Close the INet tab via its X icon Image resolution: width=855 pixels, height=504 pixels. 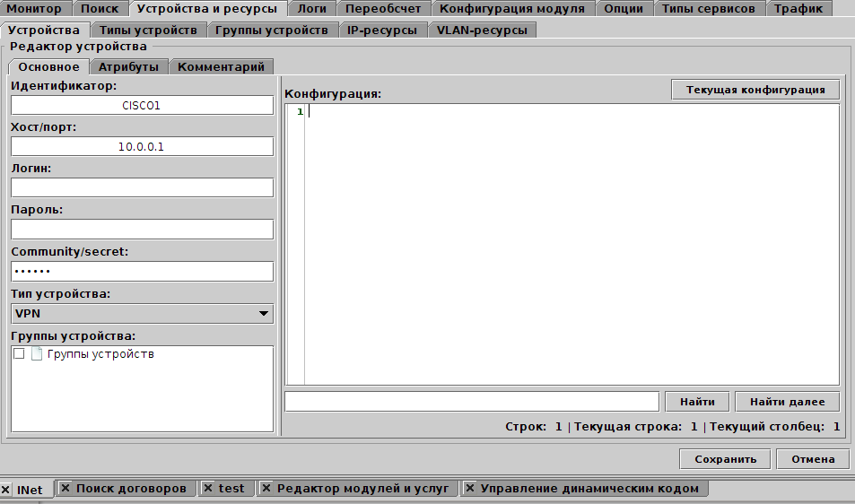click(6, 490)
